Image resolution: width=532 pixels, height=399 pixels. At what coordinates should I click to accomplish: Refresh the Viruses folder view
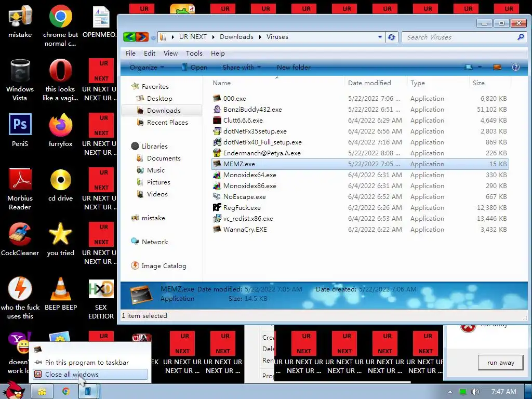pos(392,37)
